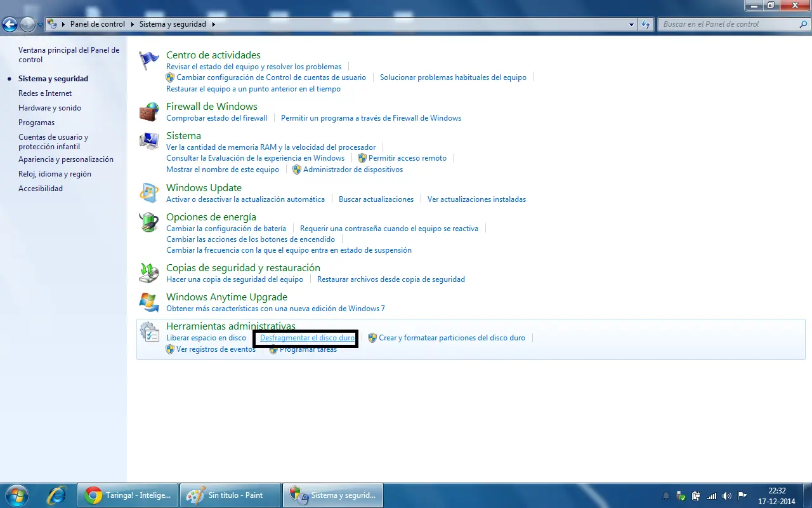Click Restaurar el equipo a un punto anterior

pyautogui.click(x=253, y=89)
